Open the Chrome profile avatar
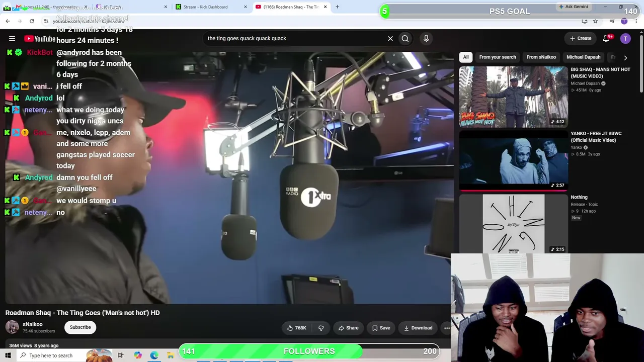 pos(624,21)
